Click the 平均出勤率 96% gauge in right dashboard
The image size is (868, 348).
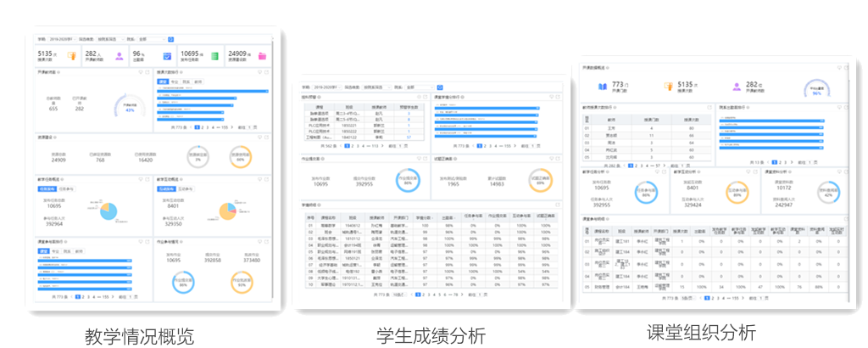[816, 87]
